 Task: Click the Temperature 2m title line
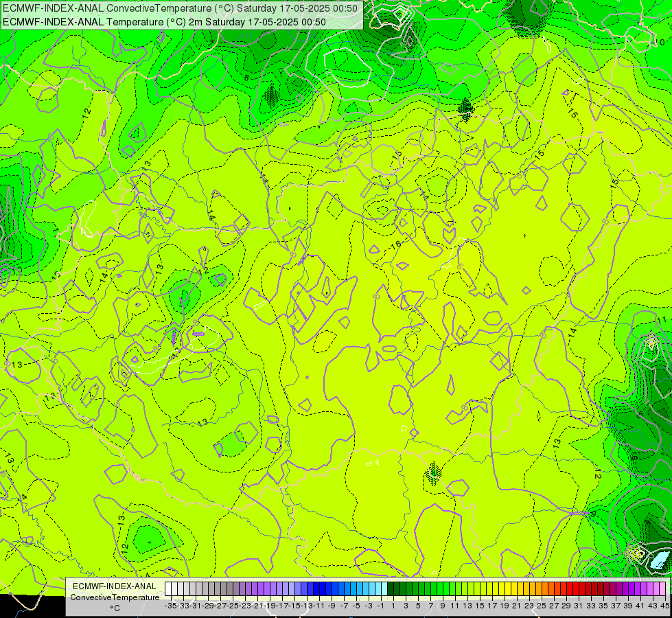(165, 22)
